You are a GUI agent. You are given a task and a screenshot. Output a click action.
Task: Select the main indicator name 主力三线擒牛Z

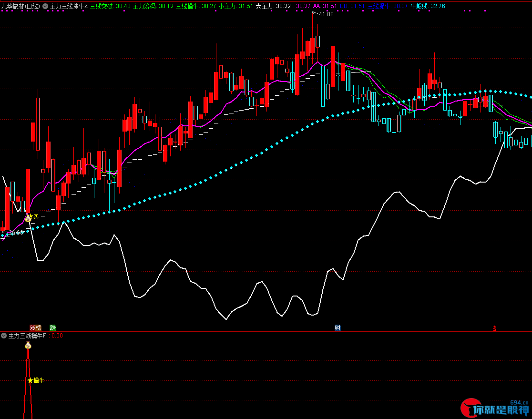(69, 6)
